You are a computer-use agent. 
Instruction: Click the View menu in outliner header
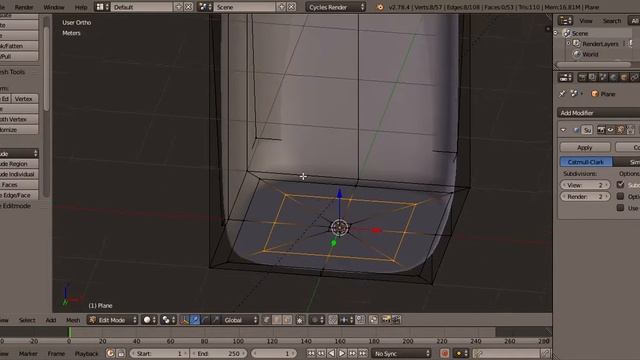585,20
